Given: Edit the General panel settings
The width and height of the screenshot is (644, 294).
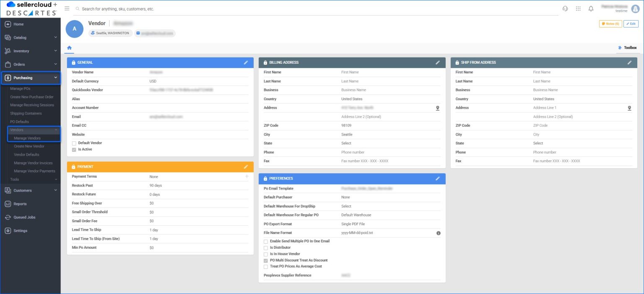Looking at the screenshot, I should [x=246, y=62].
